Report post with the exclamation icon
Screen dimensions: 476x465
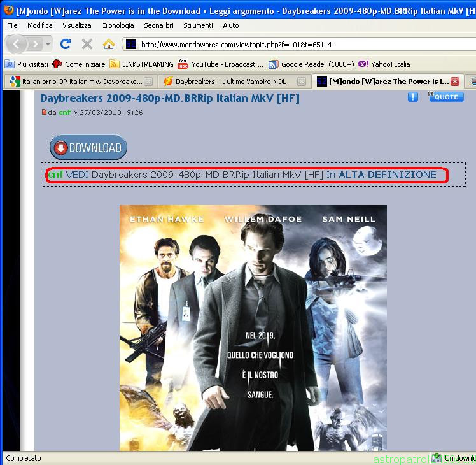(412, 97)
